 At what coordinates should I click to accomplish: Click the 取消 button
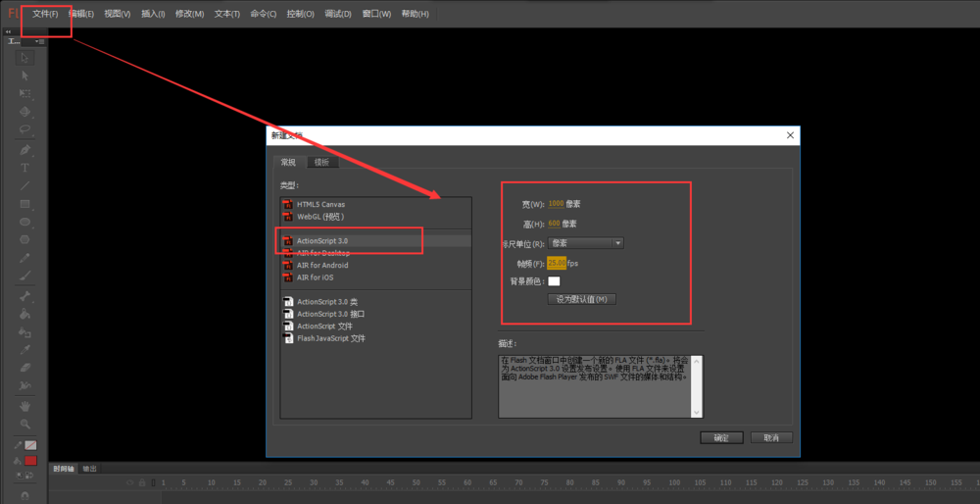pos(772,437)
